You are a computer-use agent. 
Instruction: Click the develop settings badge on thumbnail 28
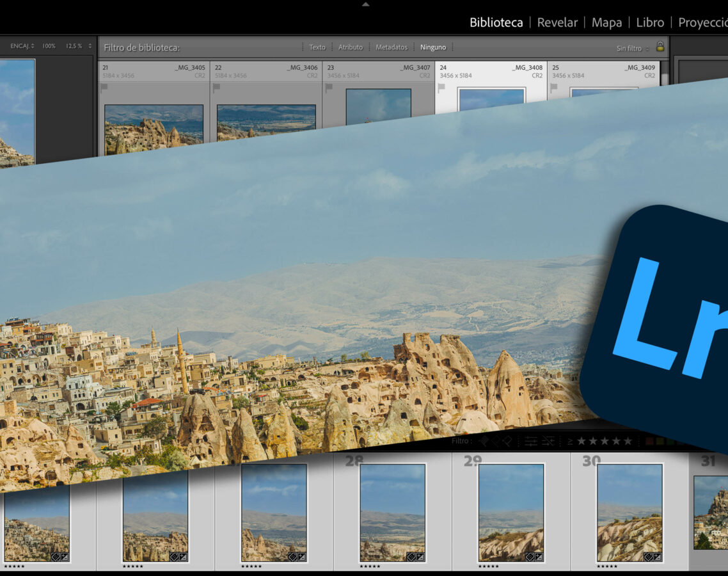[420, 557]
